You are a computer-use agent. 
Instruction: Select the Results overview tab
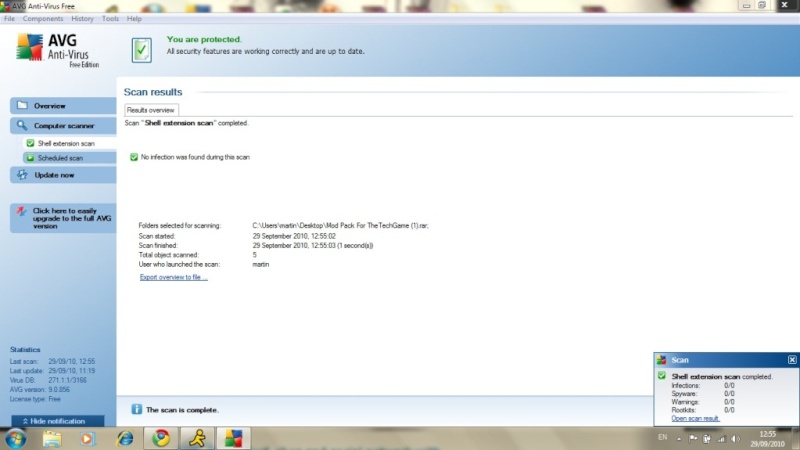151,110
